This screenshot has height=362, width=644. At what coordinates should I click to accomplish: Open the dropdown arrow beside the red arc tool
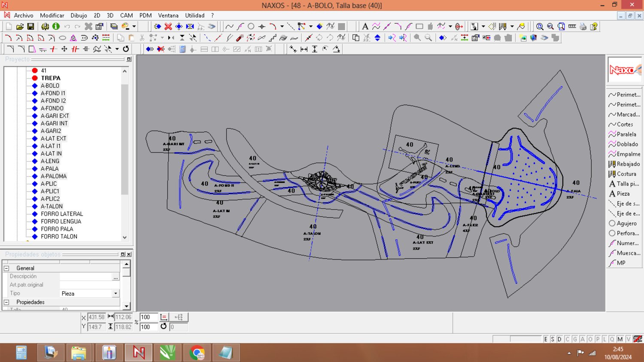click(282, 27)
